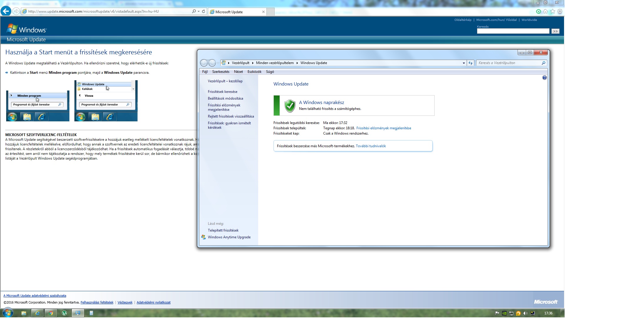Open Vezérlőpult – kezdőlap link
644x320 pixels.
225,81
